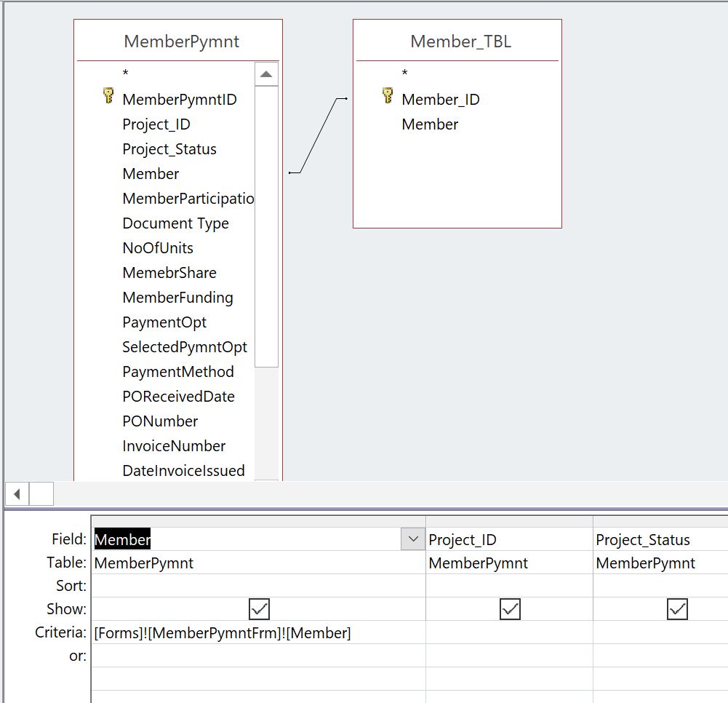Uncheck Show box for Project_ID column
The image size is (728, 703).
(x=510, y=609)
